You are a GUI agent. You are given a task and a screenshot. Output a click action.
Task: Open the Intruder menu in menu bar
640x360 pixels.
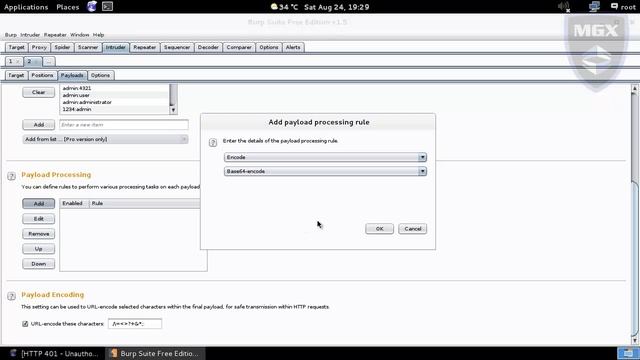click(30, 35)
